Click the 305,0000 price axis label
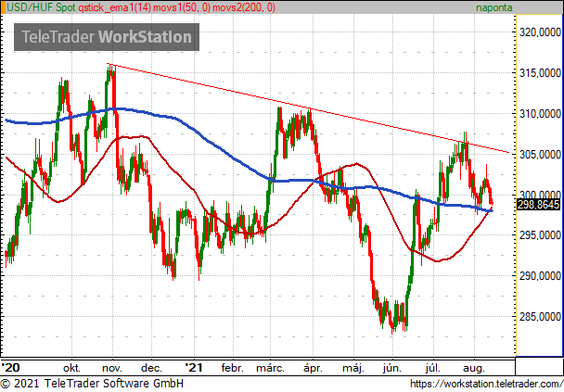This screenshot has width=564, height=392. (x=540, y=154)
